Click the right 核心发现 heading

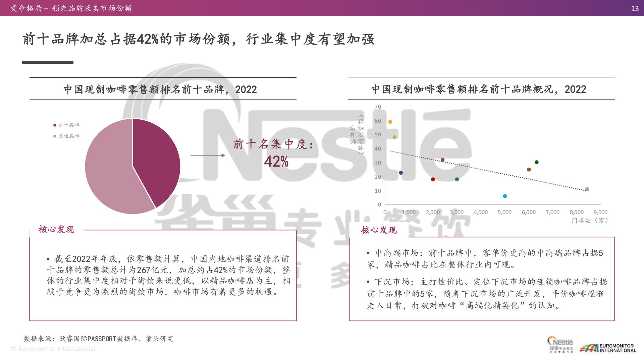coord(379,230)
